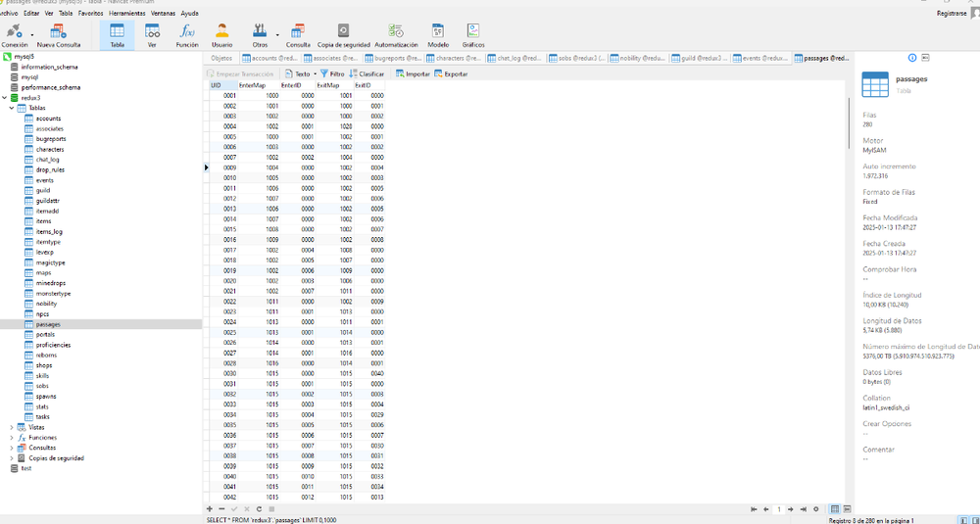This screenshot has width=980, height=524.
Task: Switch to form view in bottom bar
Action: point(847,509)
